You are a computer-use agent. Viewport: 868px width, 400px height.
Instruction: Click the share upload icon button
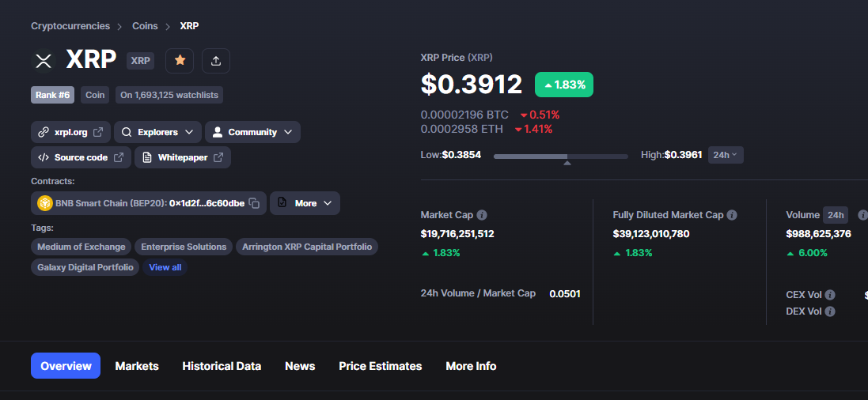point(216,60)
